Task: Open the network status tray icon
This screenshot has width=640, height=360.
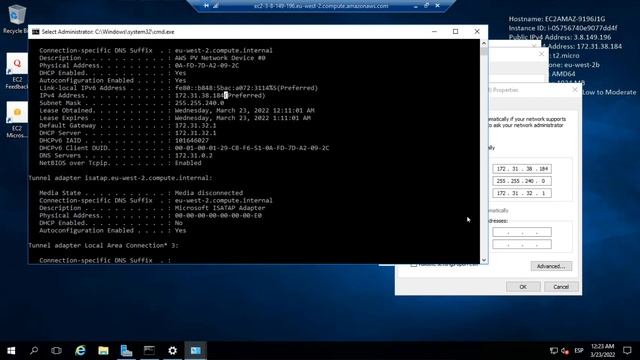Action: click(x=553, y=351)
